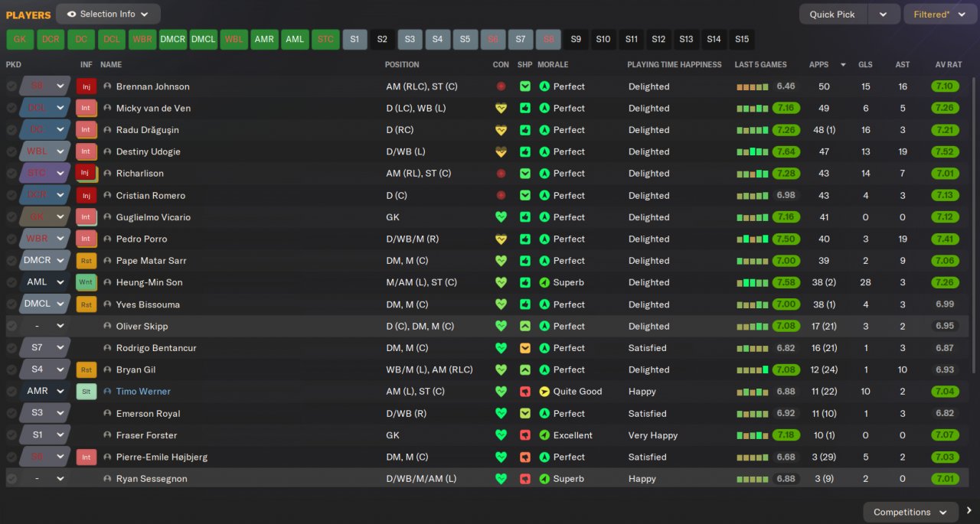The width and height of the screenshot is (980, 524).
Task: Click the 7.52 average rating badge
Action: pyautogui.click(x=945, y=151)
